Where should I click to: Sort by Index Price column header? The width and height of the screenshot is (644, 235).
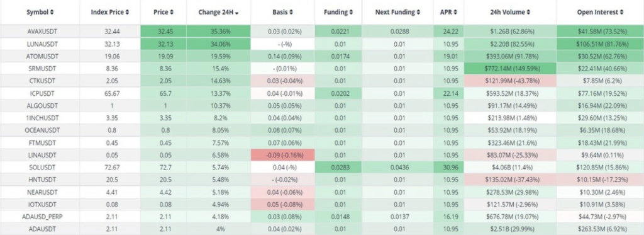point(109,13)
